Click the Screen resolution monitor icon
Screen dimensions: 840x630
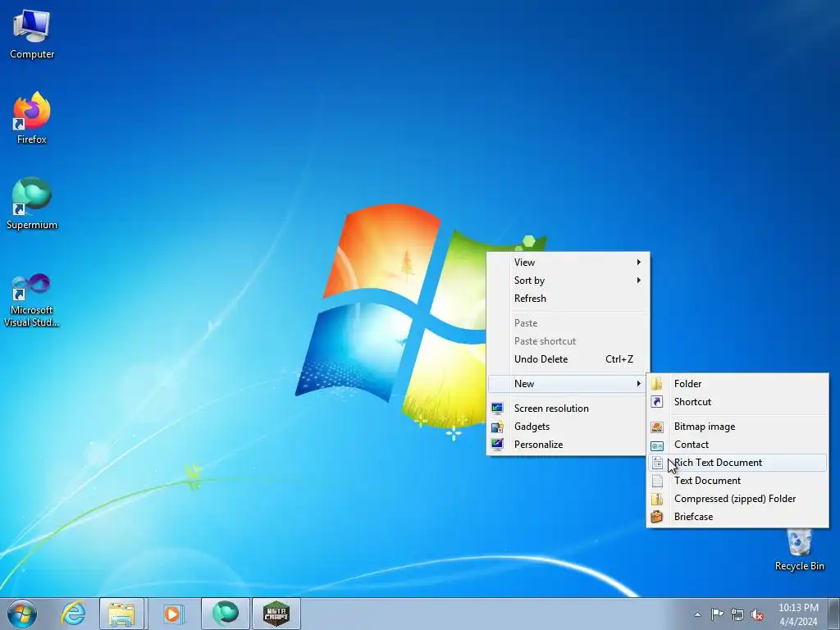click(497, 409)
